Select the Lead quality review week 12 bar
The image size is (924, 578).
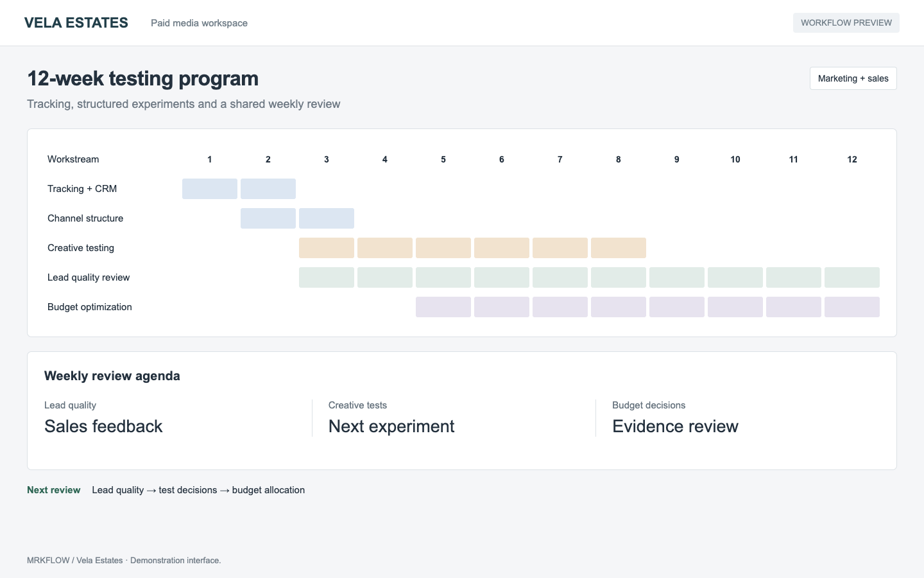(x=852, y=277)
